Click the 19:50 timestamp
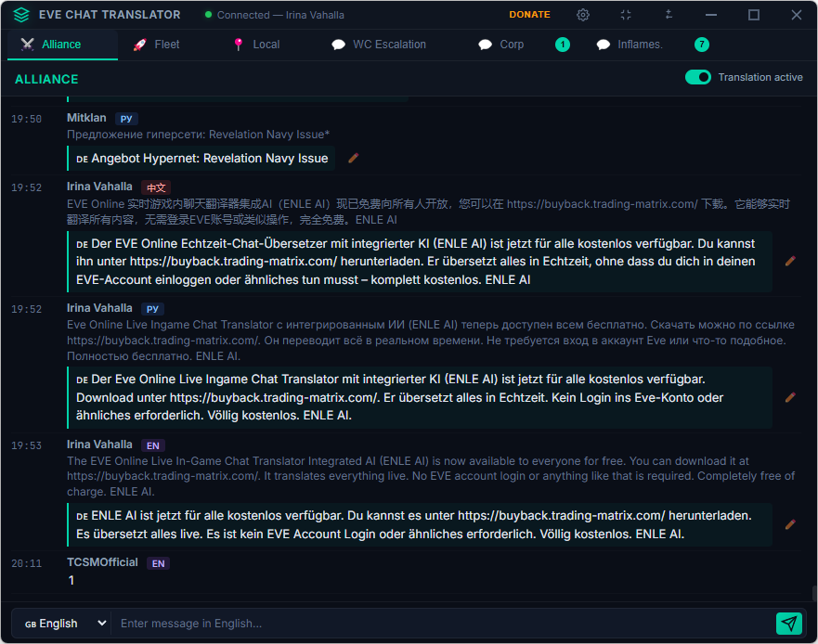The height and width of the screenshot is (644, 818). [26, 119]
